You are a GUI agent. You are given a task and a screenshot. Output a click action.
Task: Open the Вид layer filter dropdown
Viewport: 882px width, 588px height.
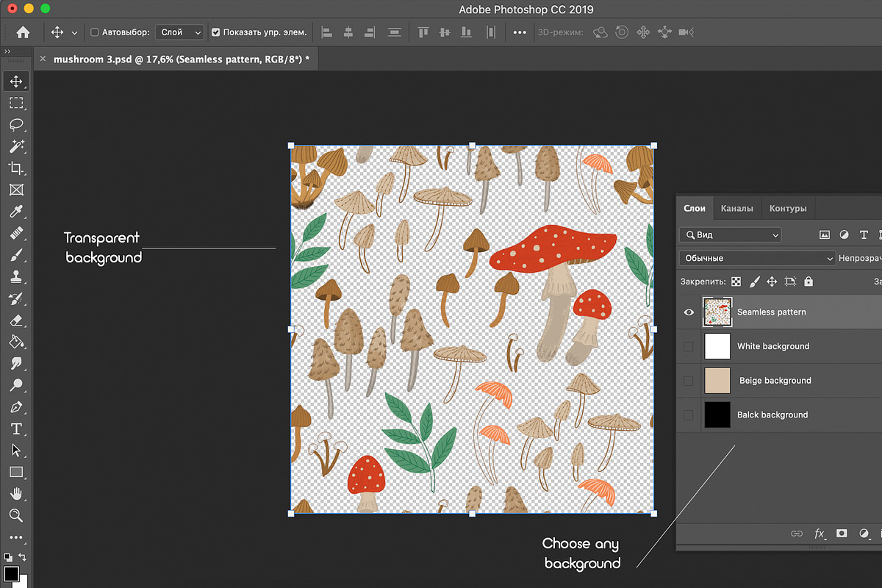click(x=731, y=235)
